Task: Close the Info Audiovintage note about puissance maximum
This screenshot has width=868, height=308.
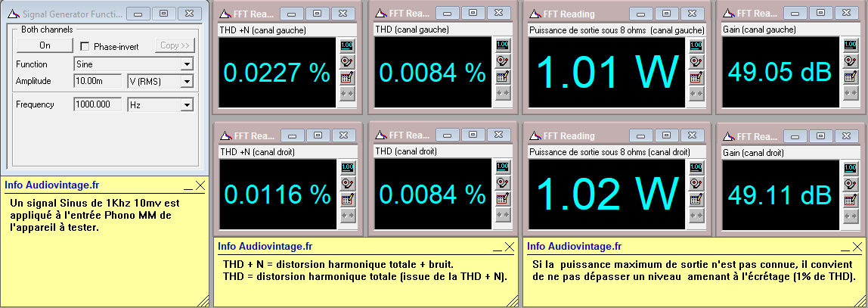Action: tap(857, 247)
